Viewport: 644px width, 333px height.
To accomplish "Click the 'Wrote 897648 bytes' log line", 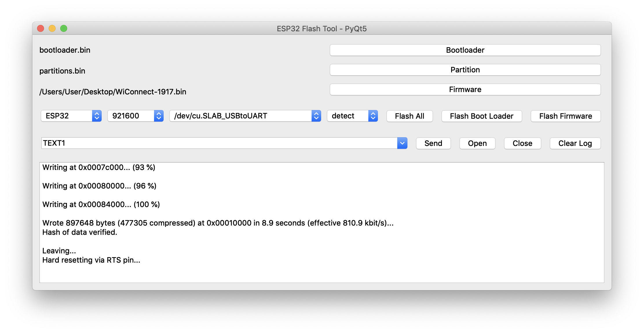I will tap(218, 223).
